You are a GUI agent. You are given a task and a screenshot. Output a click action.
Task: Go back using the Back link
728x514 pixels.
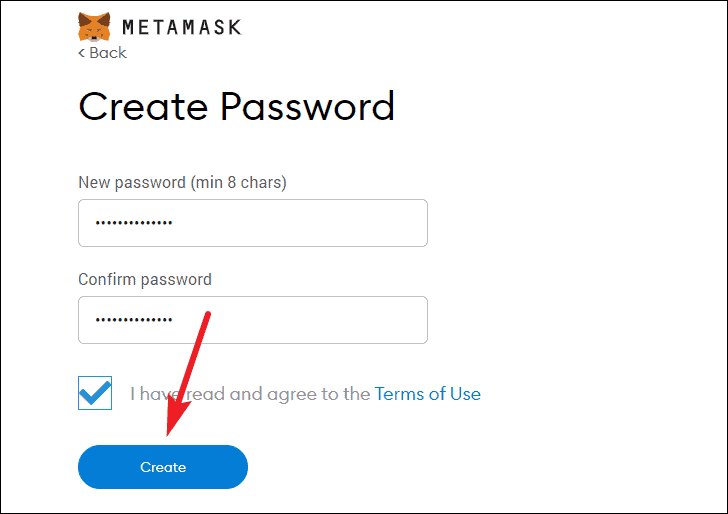(x=102, y=53)
